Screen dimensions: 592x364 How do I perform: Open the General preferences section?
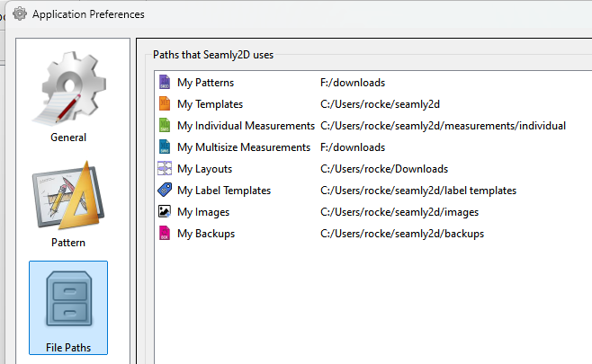click(68, 99)
